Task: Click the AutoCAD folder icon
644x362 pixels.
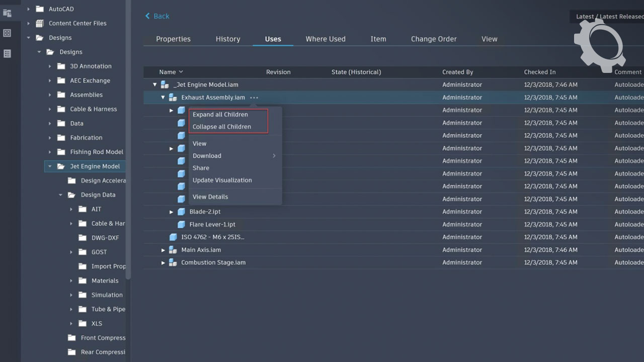Action: (39, 9)
